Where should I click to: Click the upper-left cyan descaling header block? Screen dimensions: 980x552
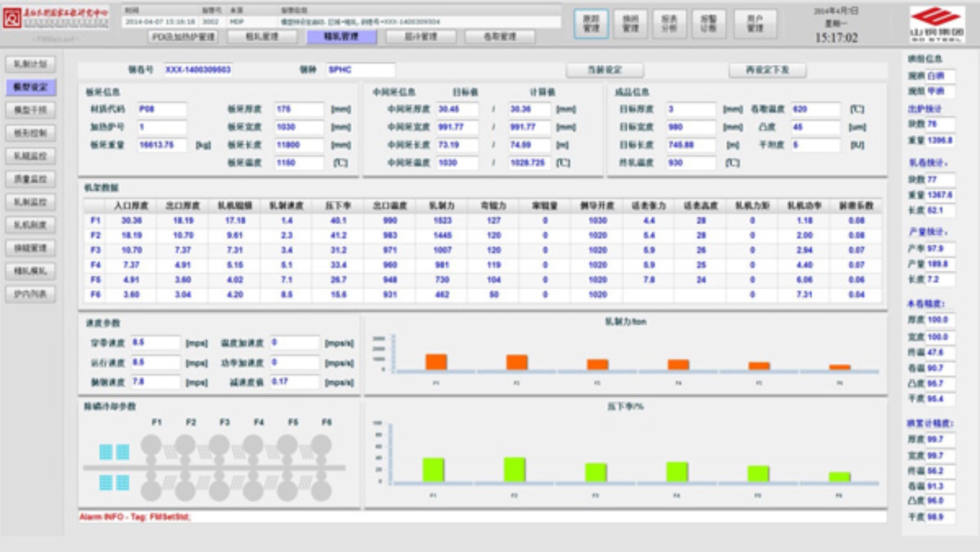(x=106, y=452)
